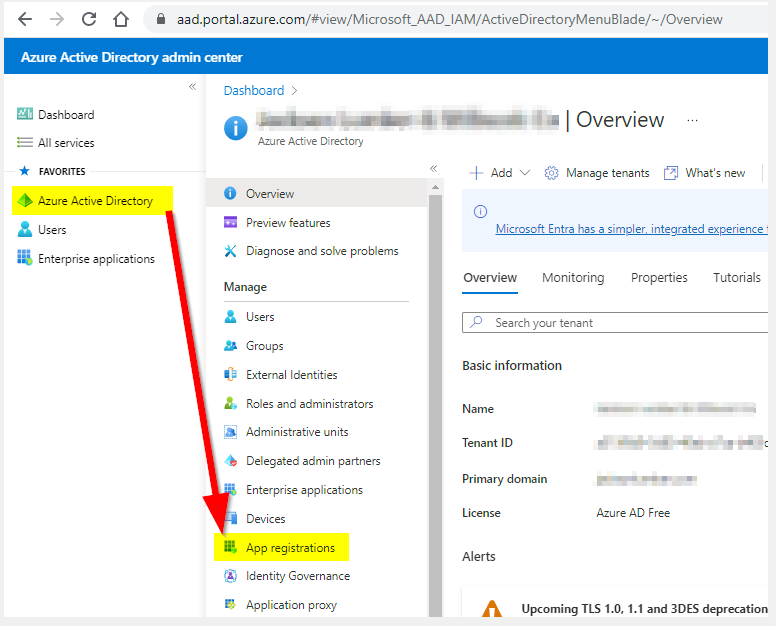Click the Dashboard icon in sidebar
This screenshot has height=626, width=776.
[25, 115]
